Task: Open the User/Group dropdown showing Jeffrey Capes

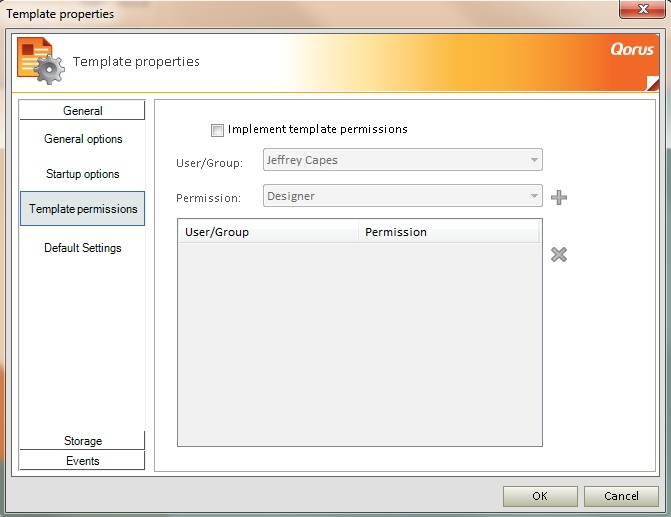Action: [403, 160]
